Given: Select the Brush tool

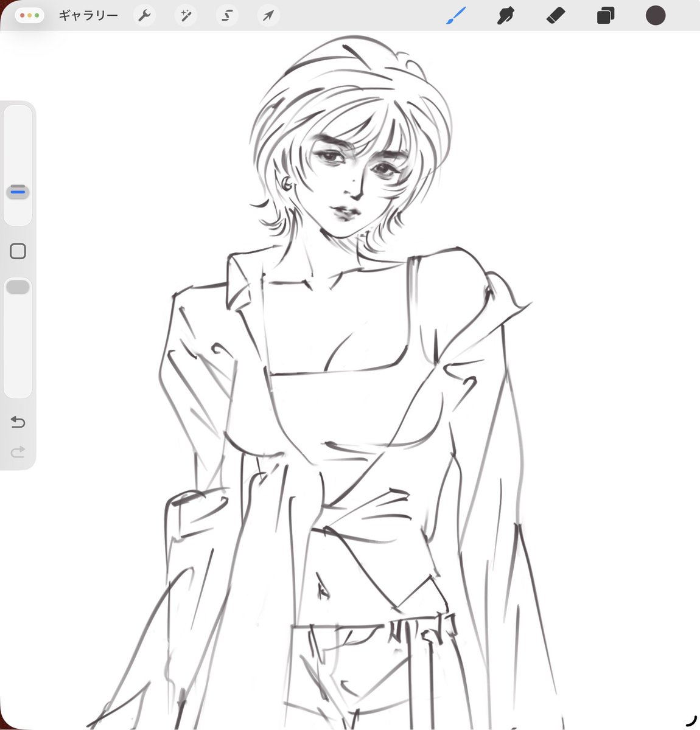Looking at the screenshot, I should click(455, 16).
